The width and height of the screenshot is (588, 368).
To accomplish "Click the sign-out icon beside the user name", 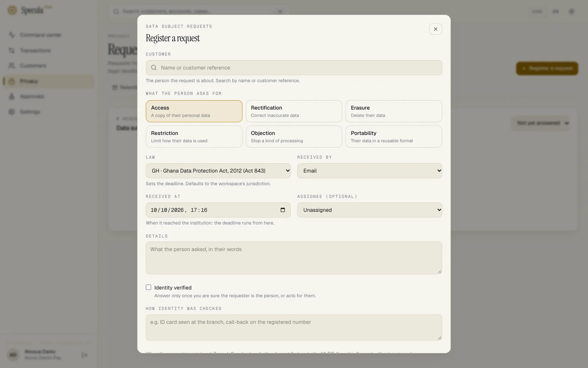I will coord(85,355).
